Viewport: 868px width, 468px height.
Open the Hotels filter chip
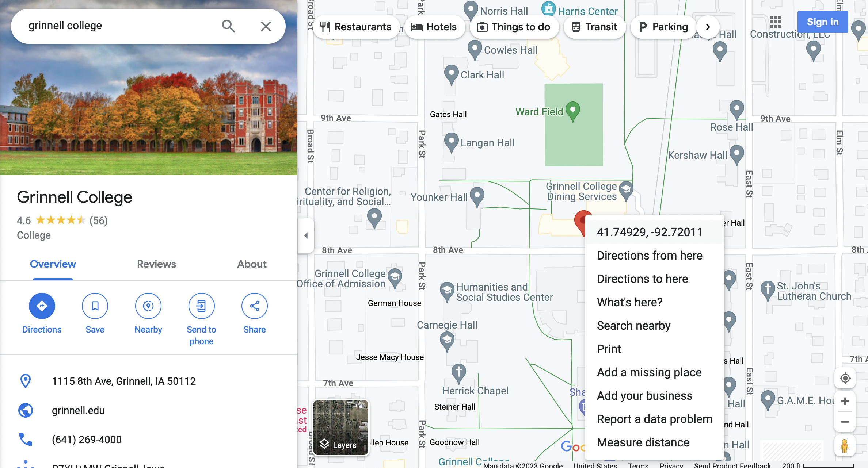(434, 27)
